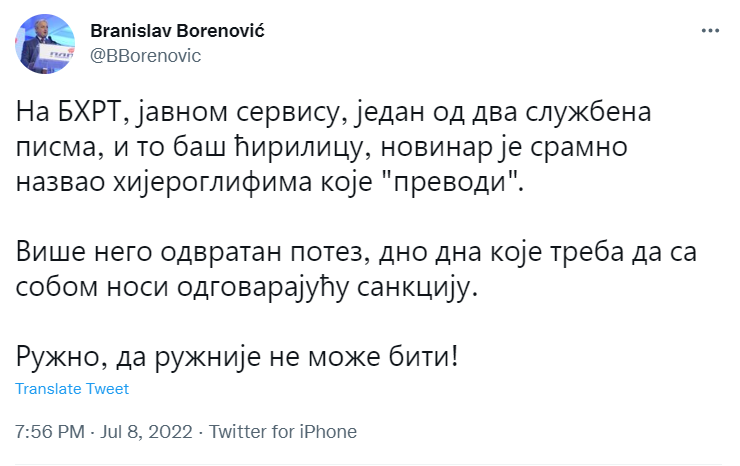Open the Branislav Borenović display name link
The width and height of the screenshot is (740, 466).
click(177, 31)
